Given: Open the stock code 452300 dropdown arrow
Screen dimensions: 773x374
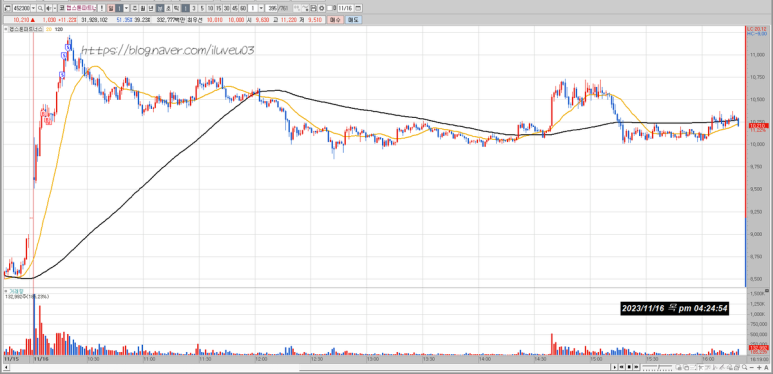Looking at the screenshot, I should pyautogui.click(x=33, y=8).
